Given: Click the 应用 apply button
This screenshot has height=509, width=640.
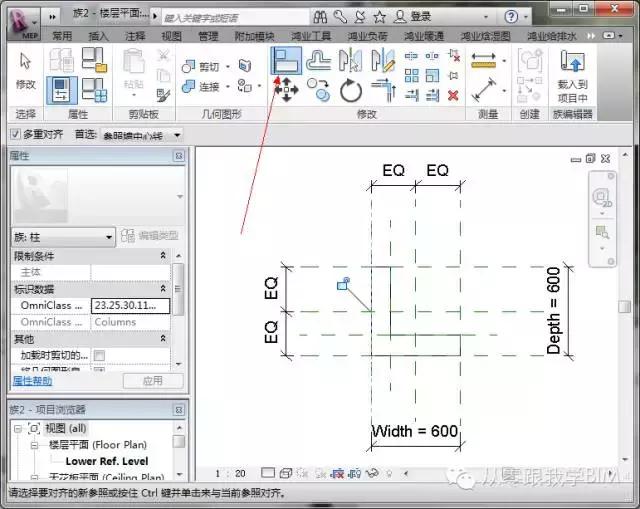Looking at the screenshot, I should pyautogui.click(x=152, y=381).
